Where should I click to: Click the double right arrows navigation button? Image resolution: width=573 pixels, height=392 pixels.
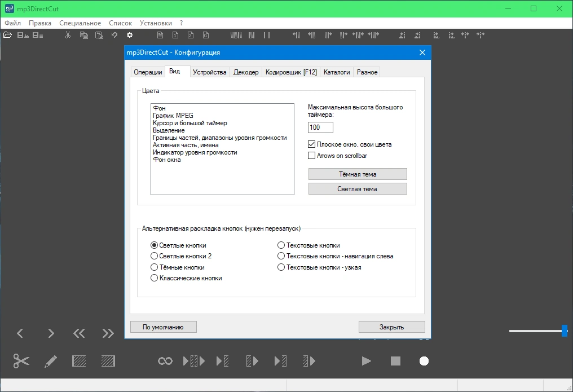[108, 333]
